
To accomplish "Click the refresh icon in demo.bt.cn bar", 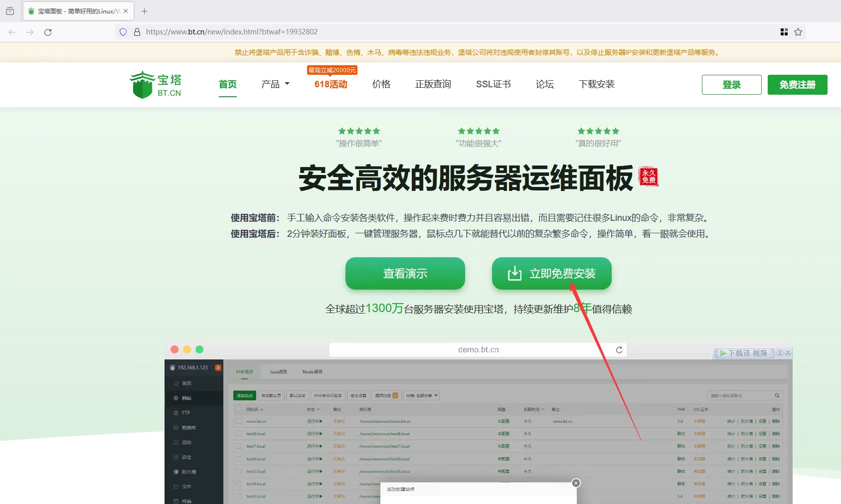I will (619, 350).
